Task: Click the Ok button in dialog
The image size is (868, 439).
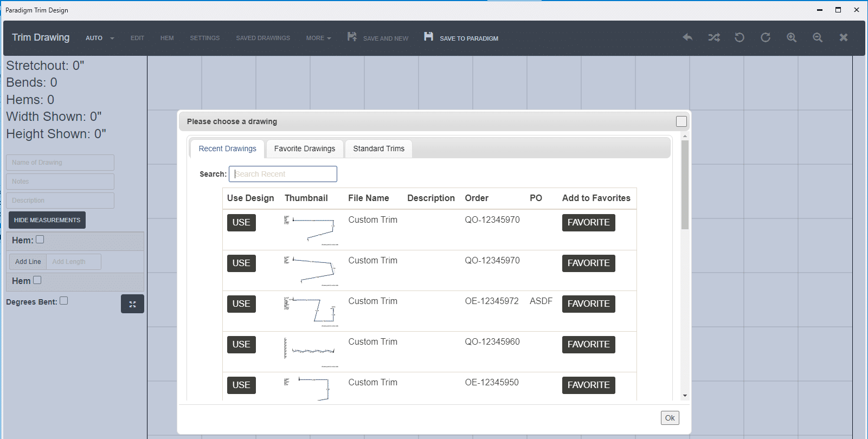Action: tap(670, 418)
